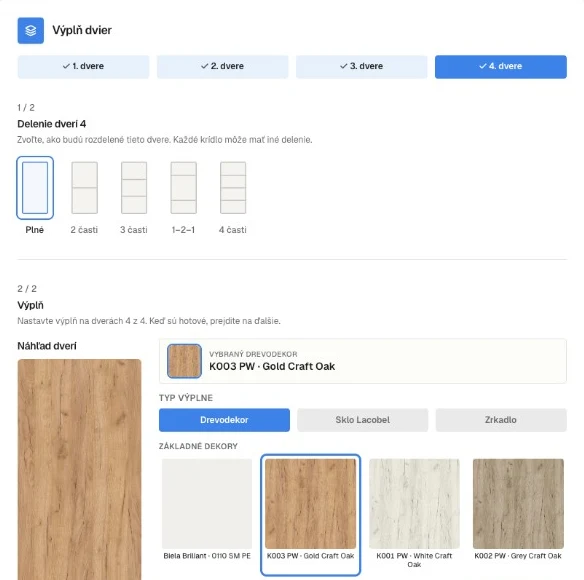Switch to the 1. dvere tab
The image size is (584, 580).
[83, 67]
